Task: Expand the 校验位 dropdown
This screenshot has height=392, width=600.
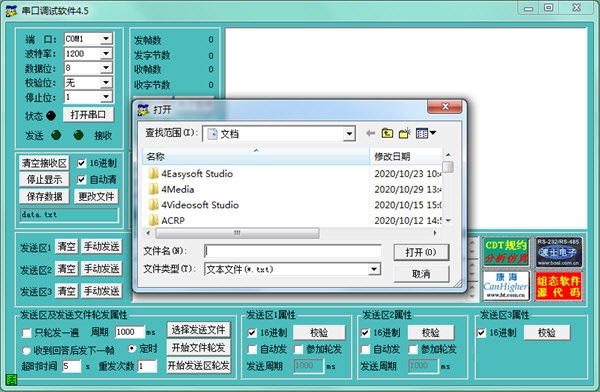Action: (x=106, y=82)
